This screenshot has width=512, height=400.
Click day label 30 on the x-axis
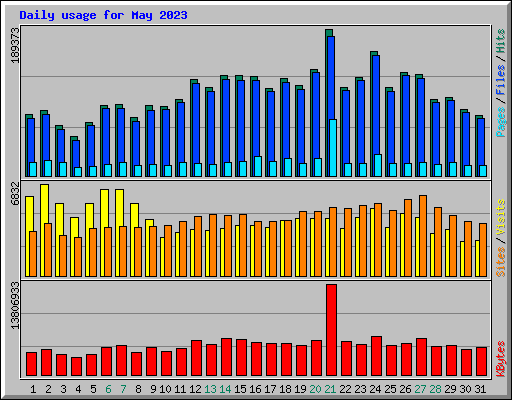[x=465, y=389]
